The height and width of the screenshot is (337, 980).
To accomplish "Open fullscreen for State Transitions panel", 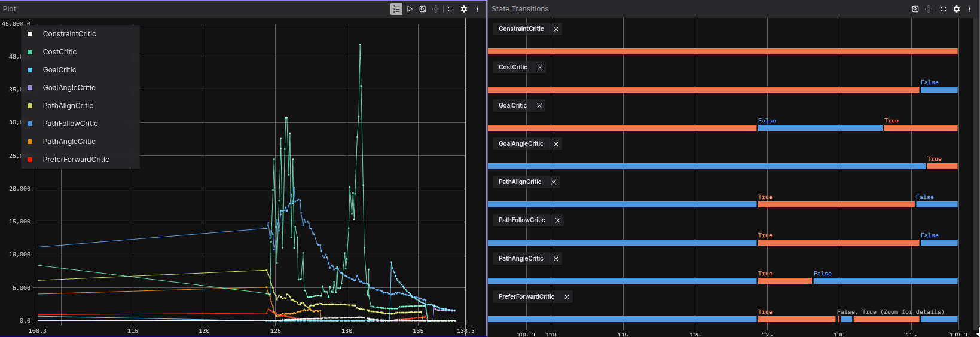I will 944,9.
